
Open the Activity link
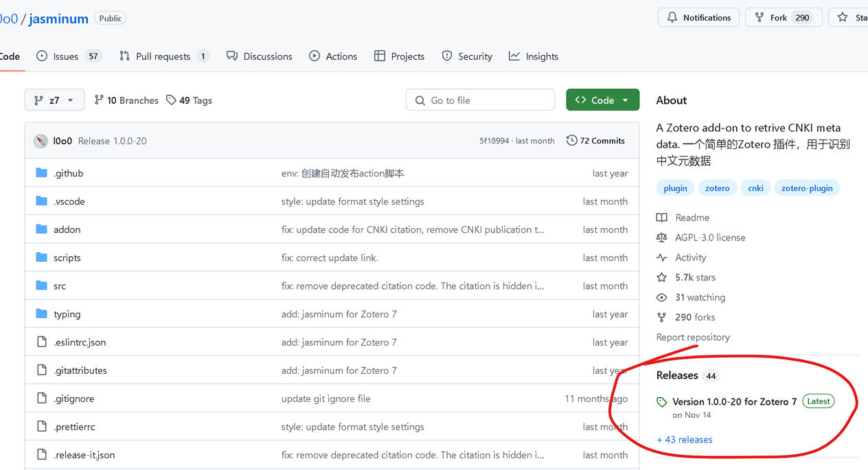tap(681, 258)
